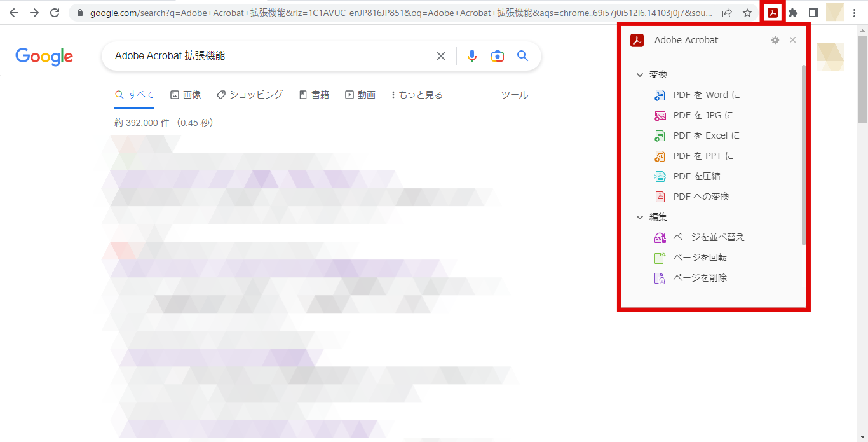Image resolution: width=868 pixels, height=442 pixels.
Task: Switch to ショッピング results tab
Action: pos(250,95)
